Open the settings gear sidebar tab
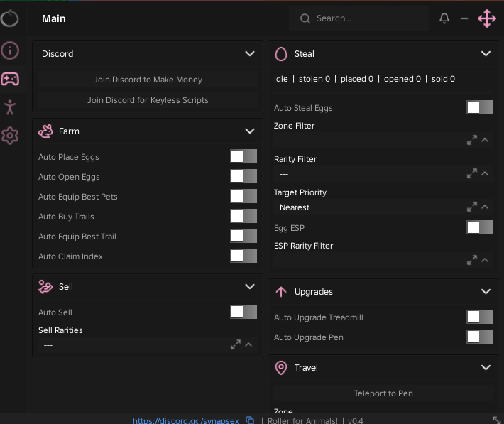This screenshot has width=504, height=424. tap(10, 136)
